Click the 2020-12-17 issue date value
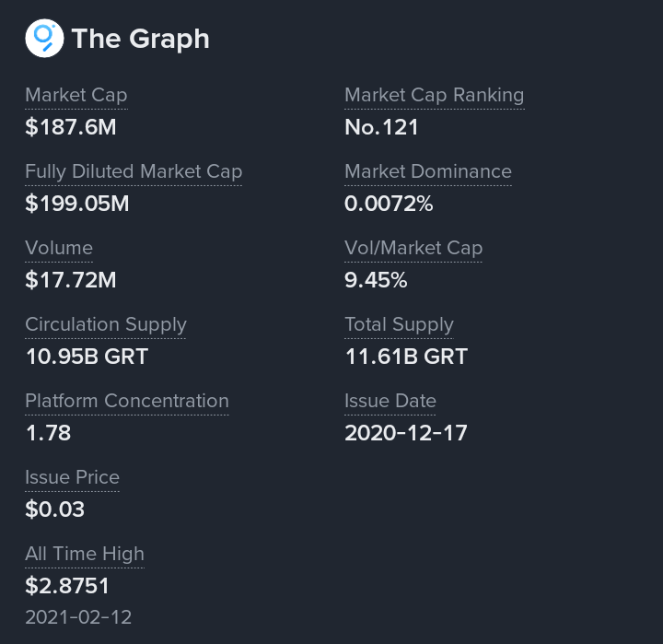663x644 pixels. point(406,433)
